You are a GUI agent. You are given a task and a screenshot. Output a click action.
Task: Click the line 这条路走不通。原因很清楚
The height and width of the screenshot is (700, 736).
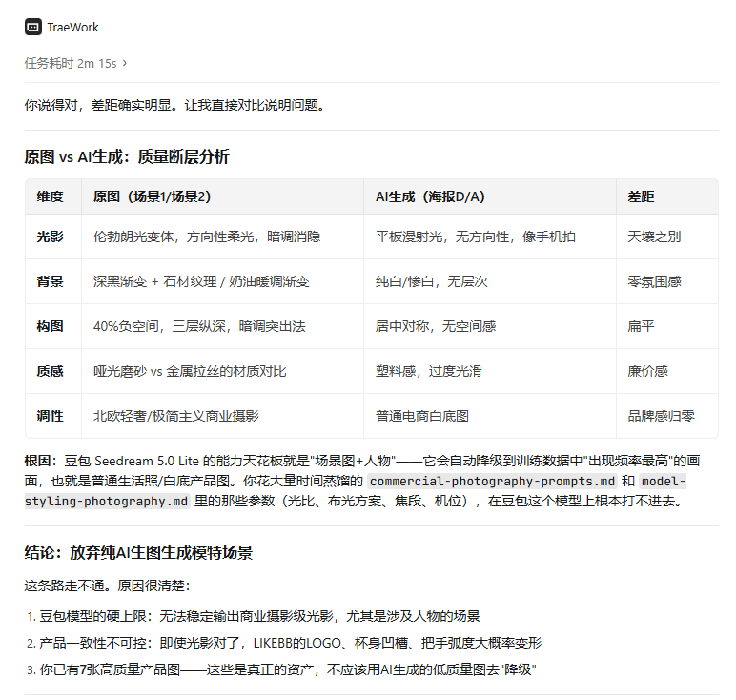[107, 586]
